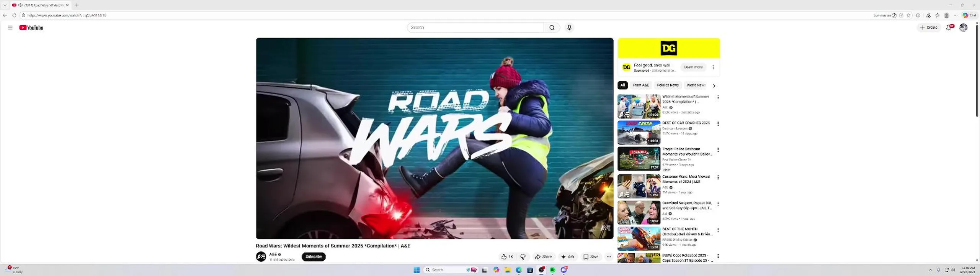
Task: Select the All filter chip
Action: 622,85
